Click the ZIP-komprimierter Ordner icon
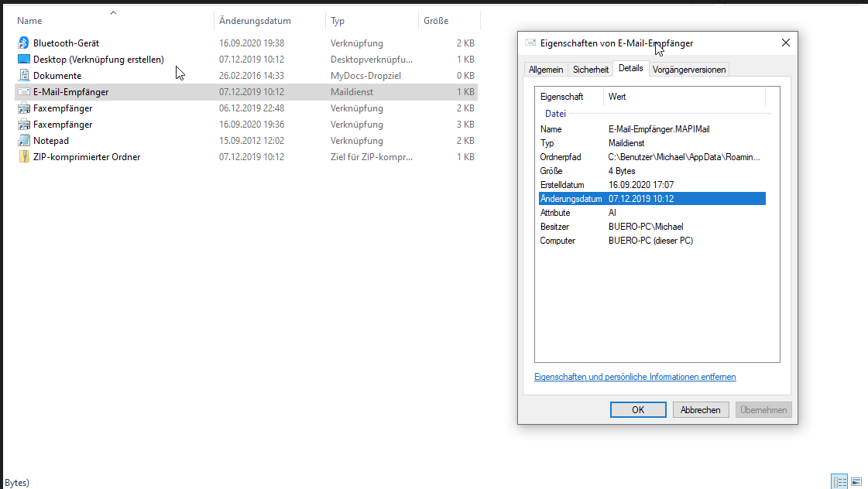Screen dimensions: 868x489 click(23, 156)
